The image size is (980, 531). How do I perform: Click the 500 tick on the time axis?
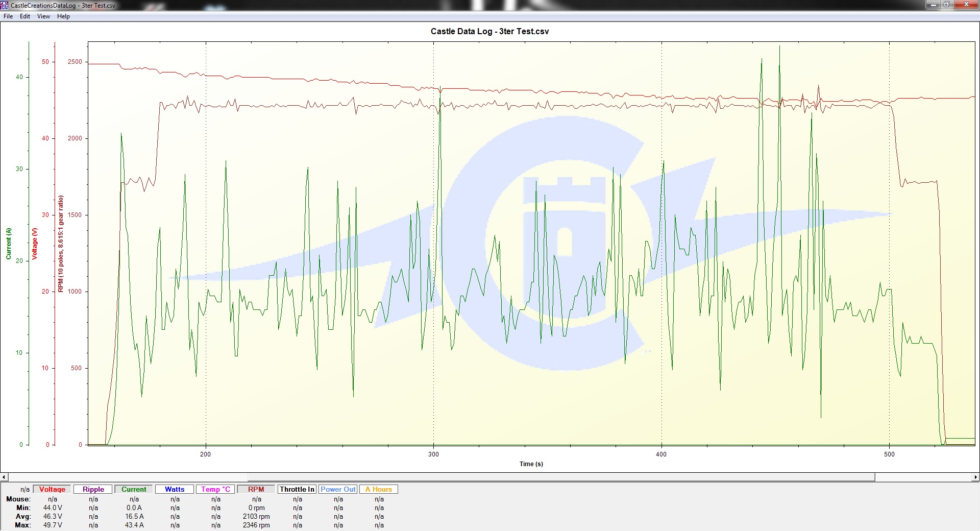point(889,454)
